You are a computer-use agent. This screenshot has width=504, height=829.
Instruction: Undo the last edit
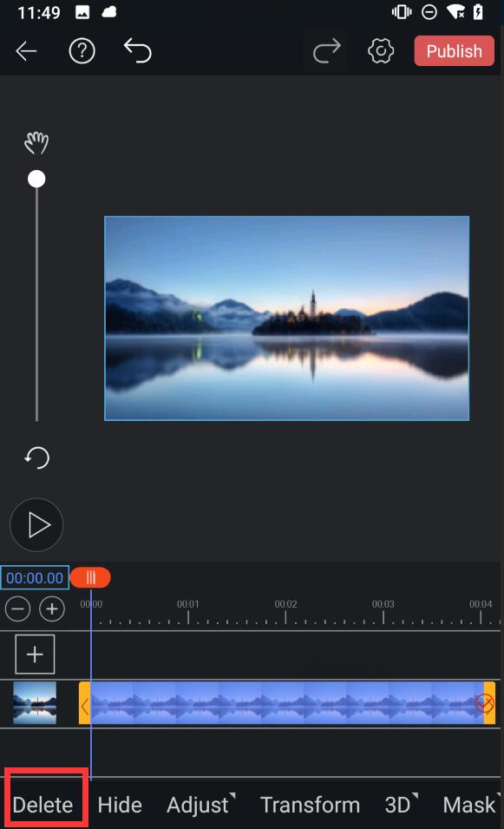(138, 50)
